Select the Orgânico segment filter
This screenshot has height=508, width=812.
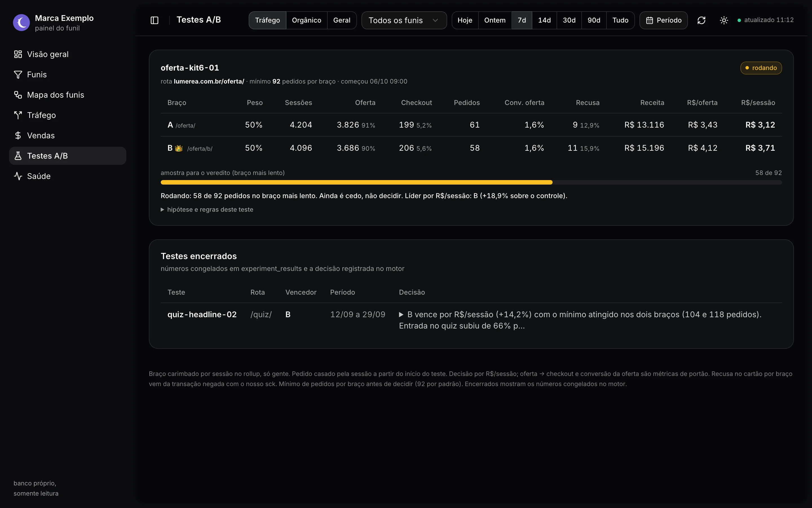point(306,20)
